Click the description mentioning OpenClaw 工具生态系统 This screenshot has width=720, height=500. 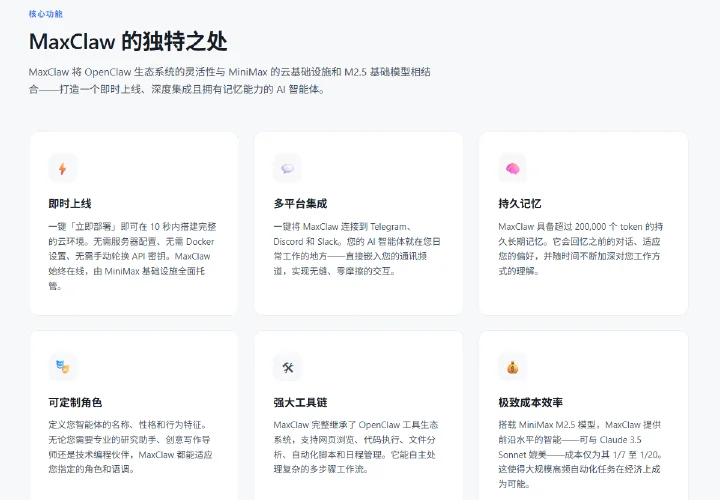(356, 447)
